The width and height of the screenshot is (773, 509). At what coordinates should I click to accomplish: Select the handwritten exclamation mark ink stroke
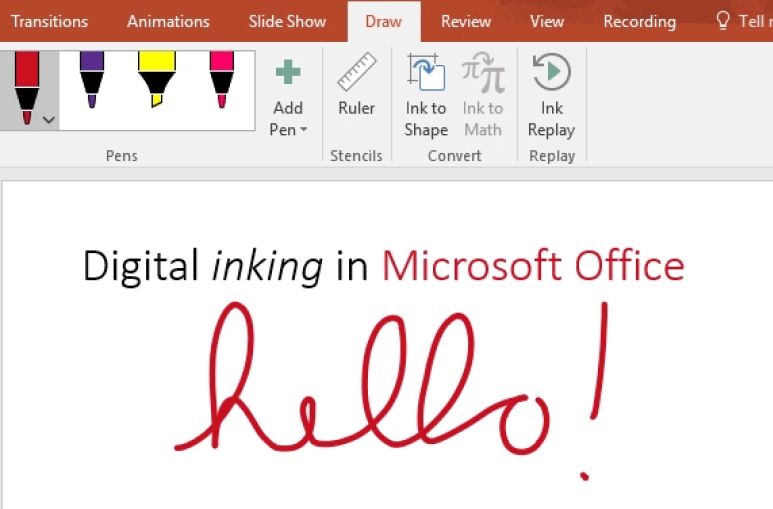tap(596, 391)
